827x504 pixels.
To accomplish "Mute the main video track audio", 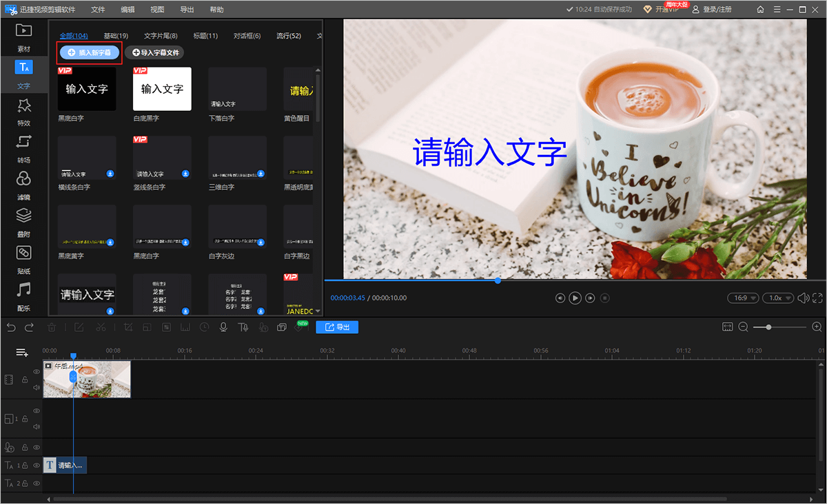I will [37, 388].
